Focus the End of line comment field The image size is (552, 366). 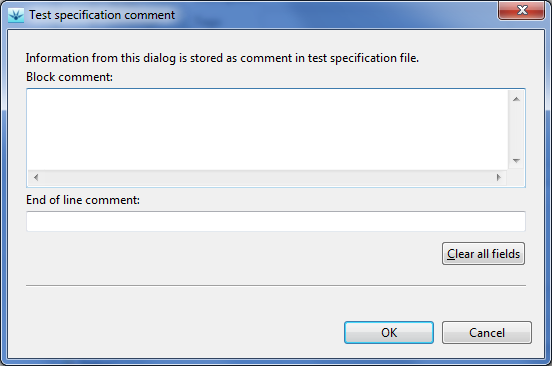click(x=276, y=221)
